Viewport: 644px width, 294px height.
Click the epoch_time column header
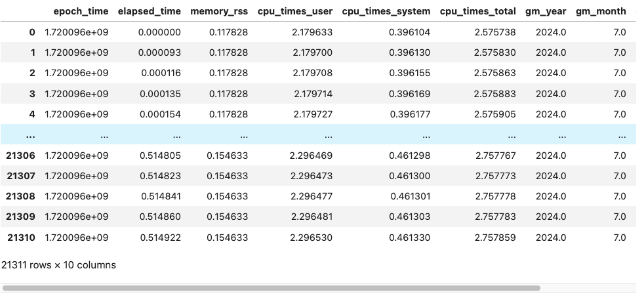(81, 12)
